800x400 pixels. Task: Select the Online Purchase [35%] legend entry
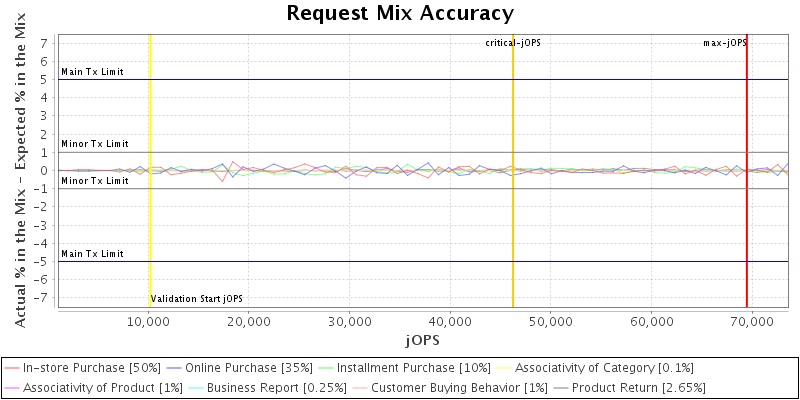pos(253,368)
